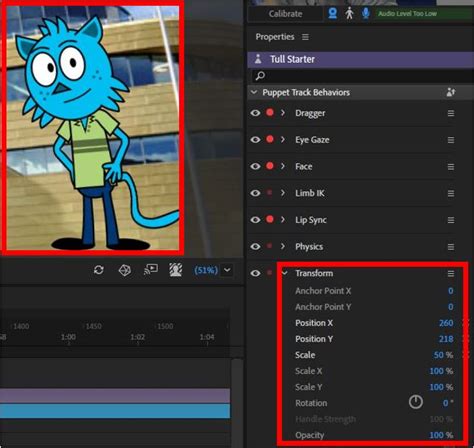The height and width of the screenshot is (448, 474).
Task: Collapse the Transform behavior
Action: pos(285,273)
